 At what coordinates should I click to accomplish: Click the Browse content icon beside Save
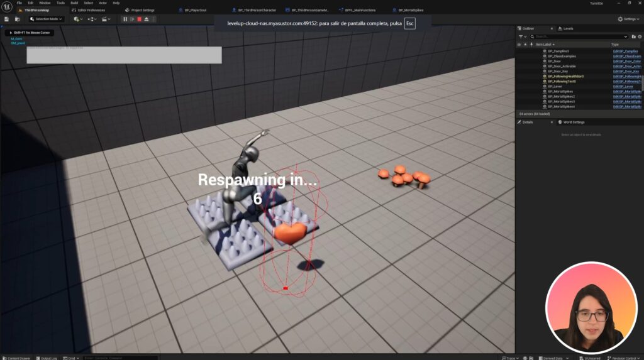tap(17, 19)
